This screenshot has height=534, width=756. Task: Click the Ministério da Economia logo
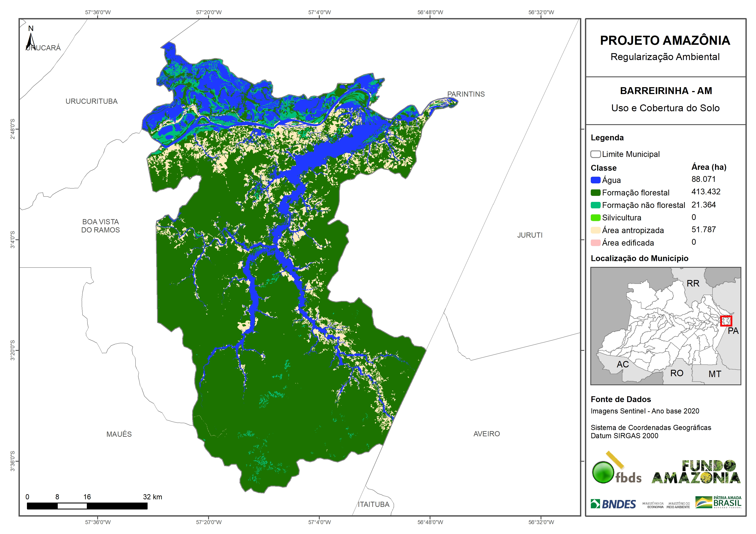pos(653,505)
